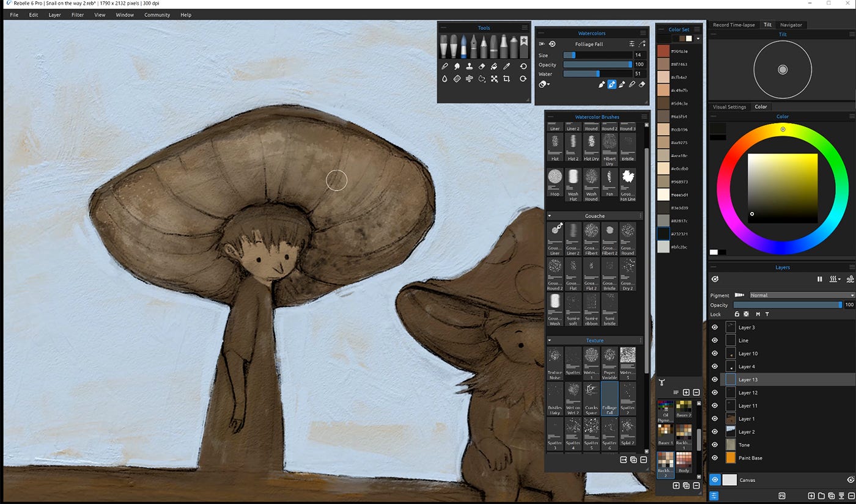Open the Filter menu

pyautogui.click(x=78, y=15)
